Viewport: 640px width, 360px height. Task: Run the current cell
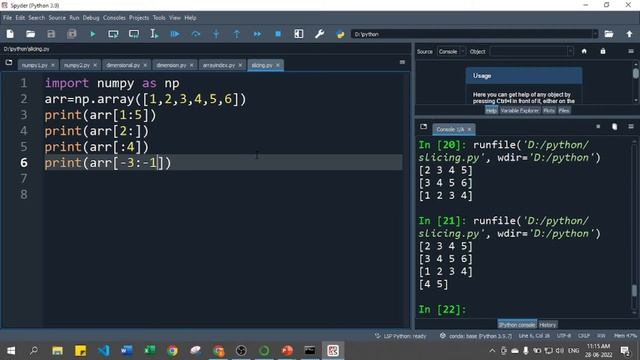pos(113,34)
